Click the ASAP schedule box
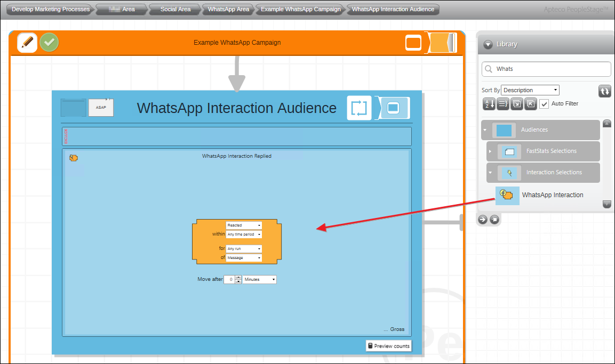Screen dimensions: 615x364 [101, 107]
